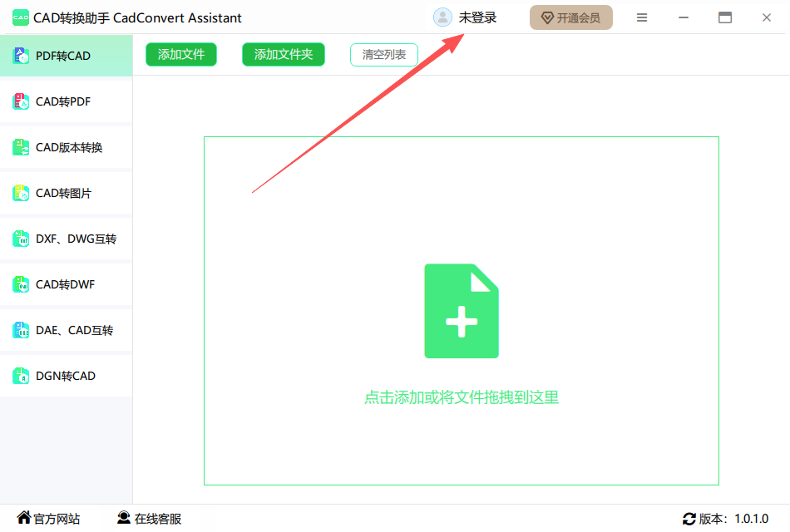Click the PDF转CAD sidebar icon
This screenshot has height=532, width=790.
pyautogui.click(x=21, y=56)
